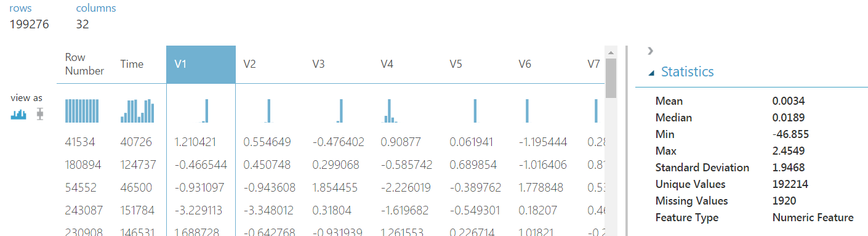
Task: Click the V2 histogram thumbnail
Action: tap(268, 111)
